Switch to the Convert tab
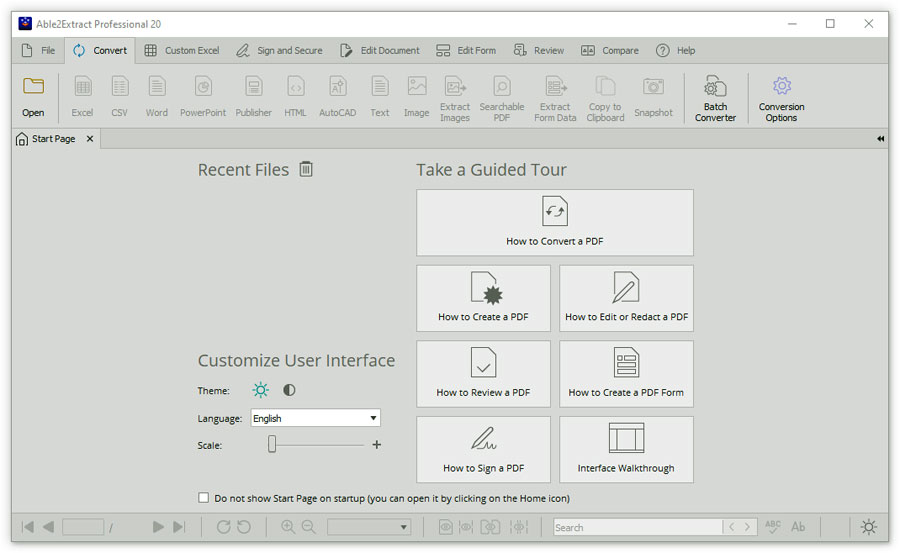 (x=100, y=51)
